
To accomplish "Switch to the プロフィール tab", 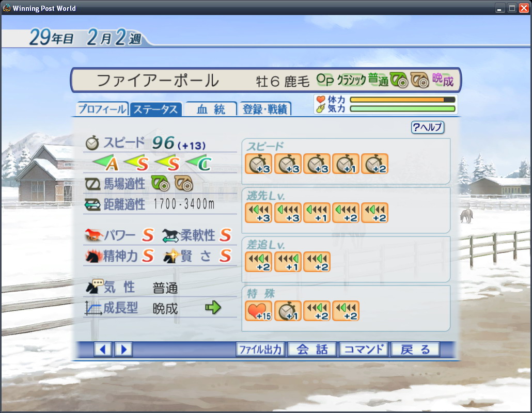I will [102, 109].
